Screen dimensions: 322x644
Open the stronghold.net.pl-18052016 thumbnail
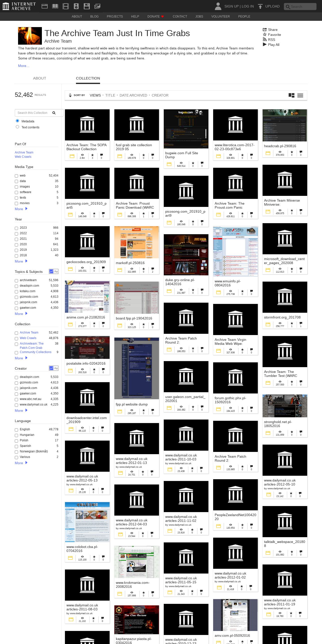coord(285,406)
